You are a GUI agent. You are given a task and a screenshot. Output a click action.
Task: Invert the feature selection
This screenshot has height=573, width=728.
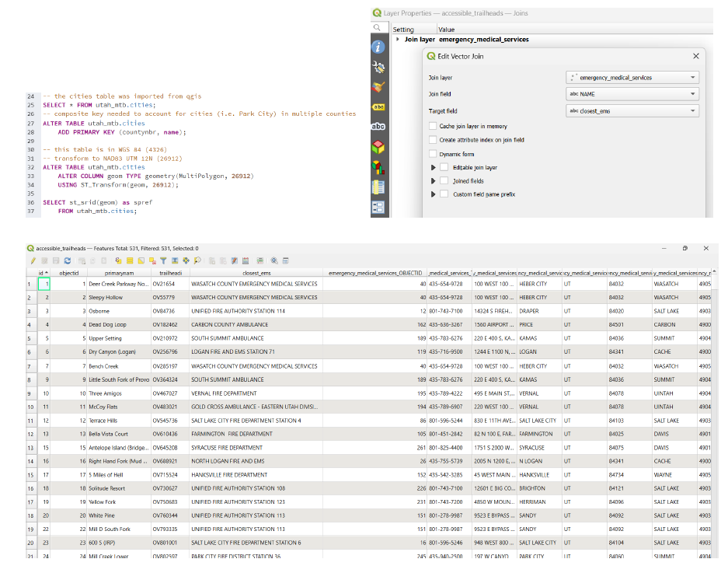coord(141,260)
